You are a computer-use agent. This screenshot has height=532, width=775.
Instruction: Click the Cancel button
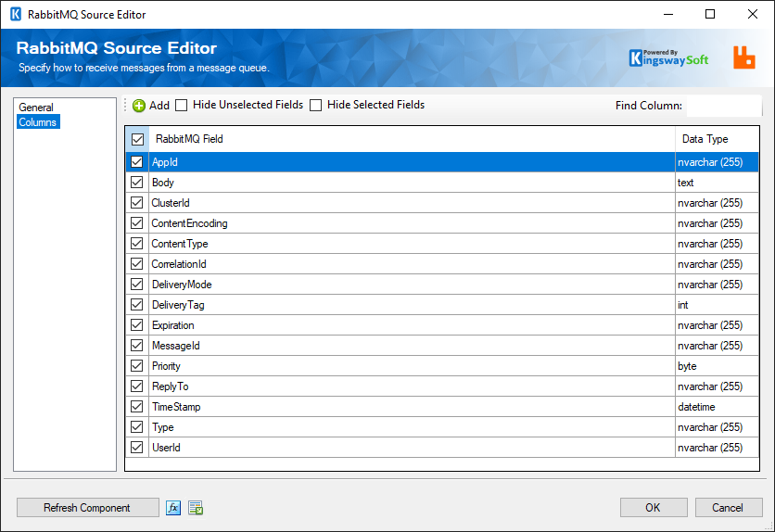(728, 508)
